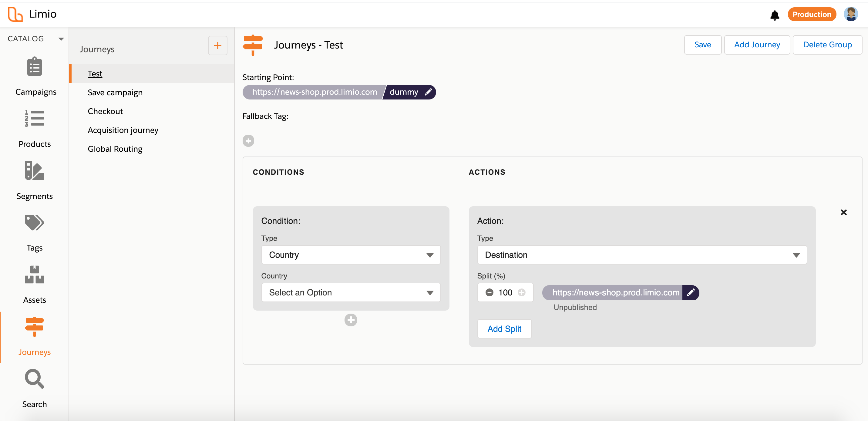Open Segments swatch icon
Image resolution: width=868 pixels, height=421 pixels.
pos(34,170)
